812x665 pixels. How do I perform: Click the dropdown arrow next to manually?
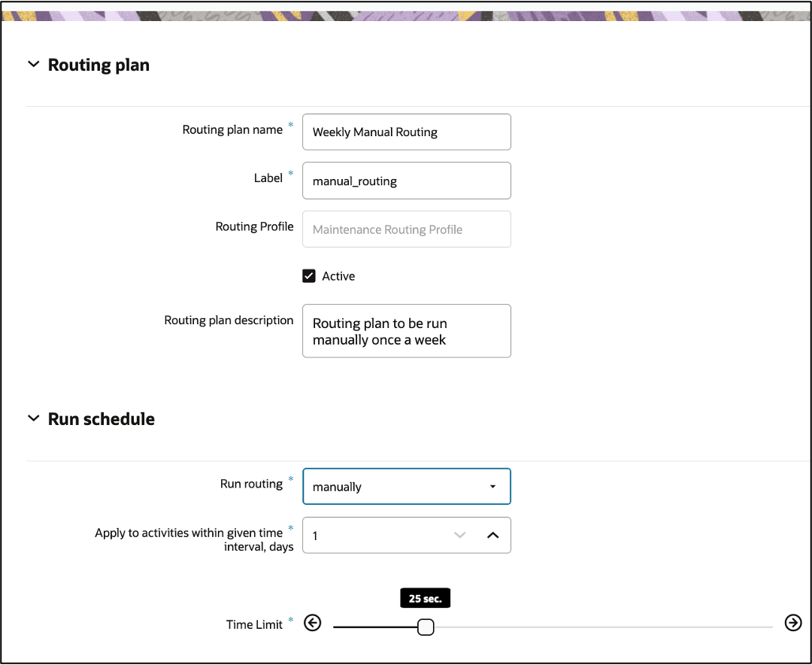(492, 486)
